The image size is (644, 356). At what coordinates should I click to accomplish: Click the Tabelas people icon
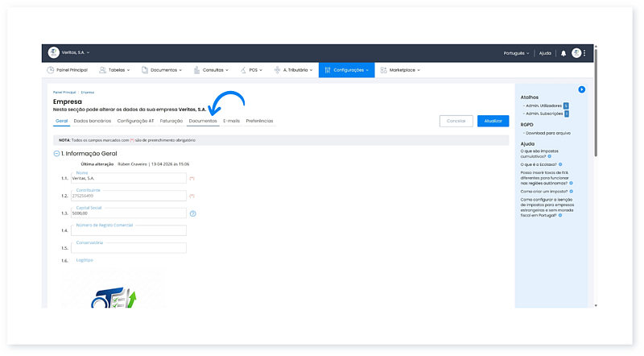click(103, 70)
